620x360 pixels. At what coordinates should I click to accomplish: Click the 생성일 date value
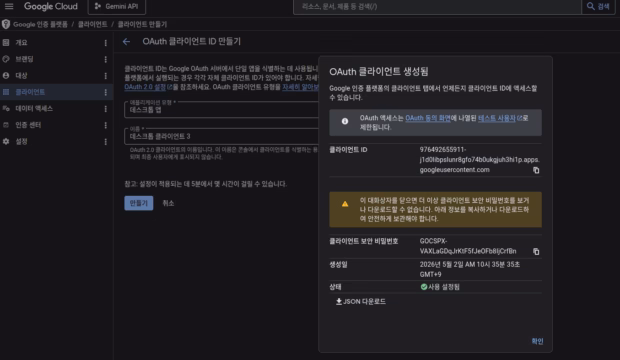[x=470, y=269]
